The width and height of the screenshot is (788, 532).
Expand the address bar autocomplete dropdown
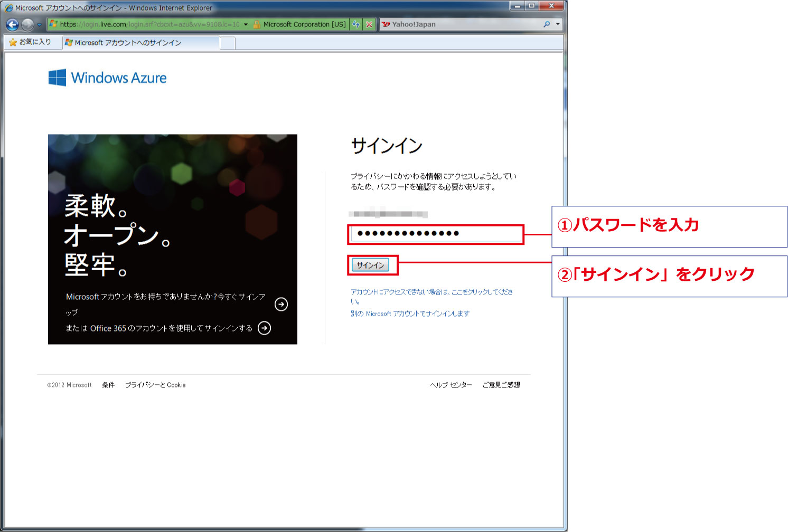coord(246,24)
